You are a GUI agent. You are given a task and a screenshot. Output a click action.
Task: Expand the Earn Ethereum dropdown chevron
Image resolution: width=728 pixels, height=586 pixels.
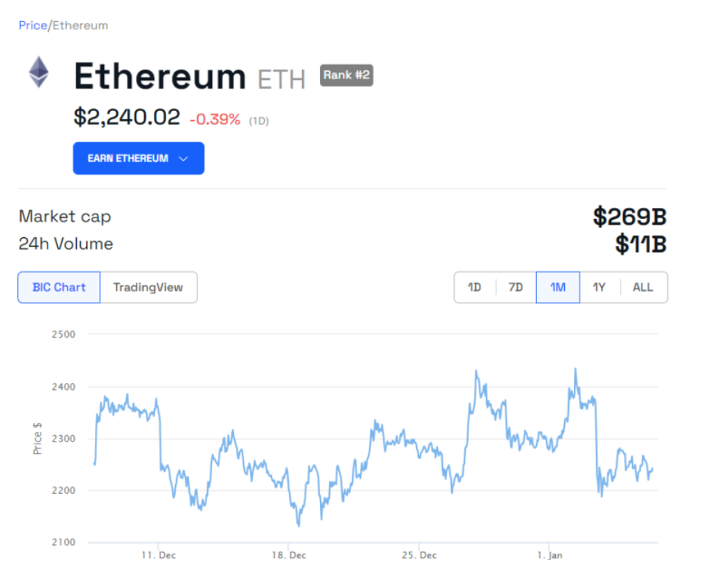point(183,159)
